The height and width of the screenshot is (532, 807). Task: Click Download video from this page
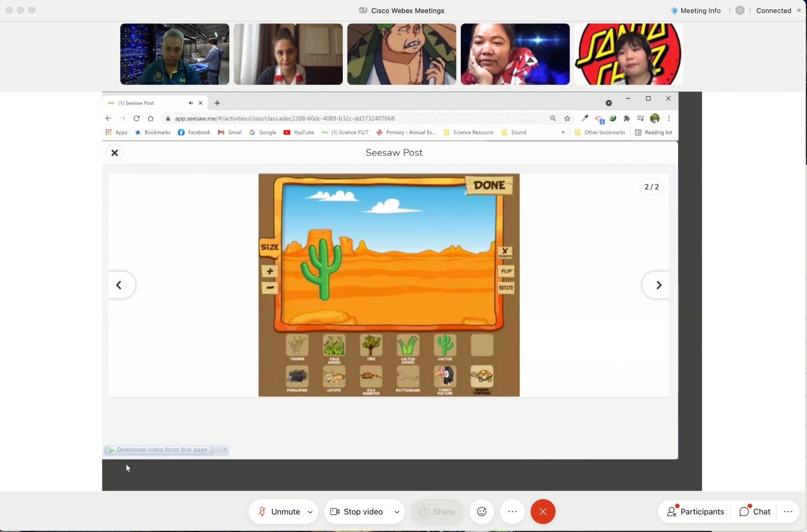158,450
